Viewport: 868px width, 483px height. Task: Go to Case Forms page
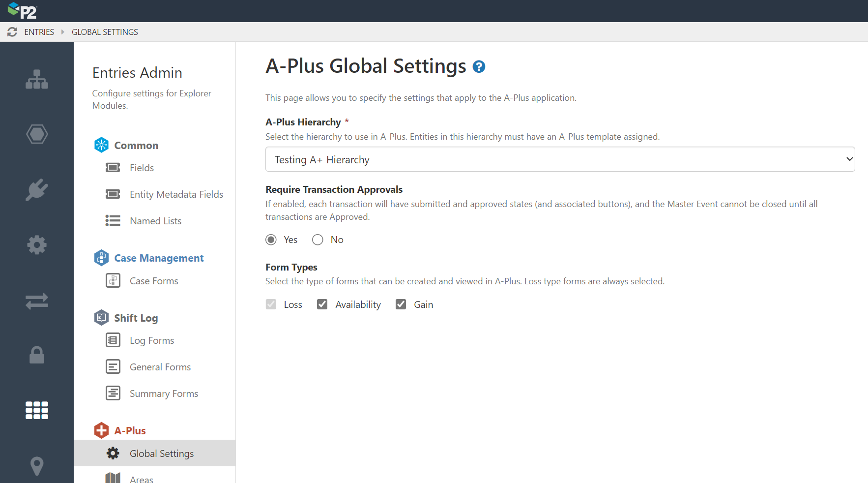click(x=154, y=281)
